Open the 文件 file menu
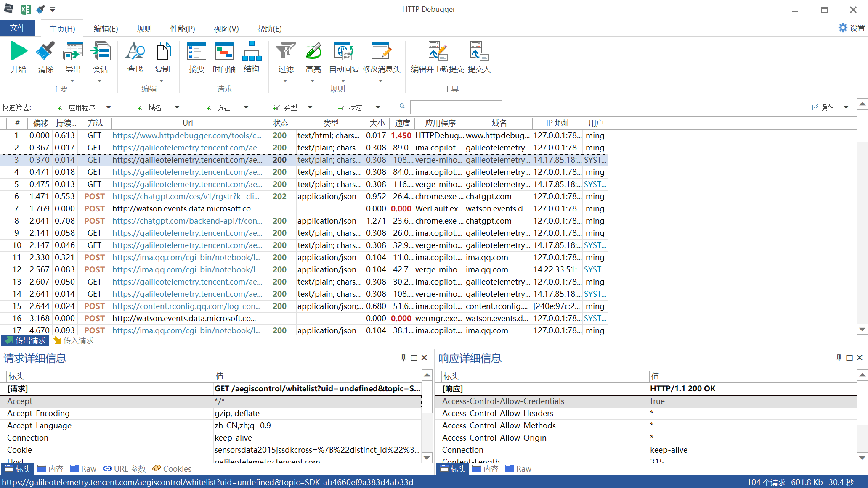 tap(18, 28)
